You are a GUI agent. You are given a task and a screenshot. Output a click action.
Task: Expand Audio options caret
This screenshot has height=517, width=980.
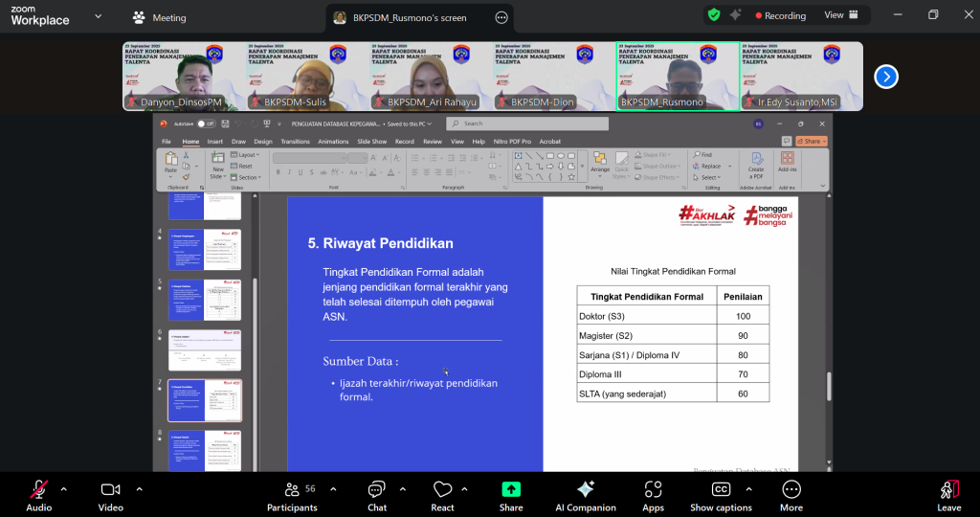[x=63, y=489]
